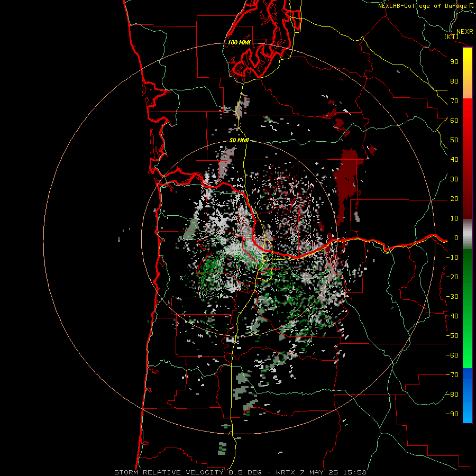Click the -50 scale value
Viewport: 476px width, 476px height.
click(x=452, y=336)
